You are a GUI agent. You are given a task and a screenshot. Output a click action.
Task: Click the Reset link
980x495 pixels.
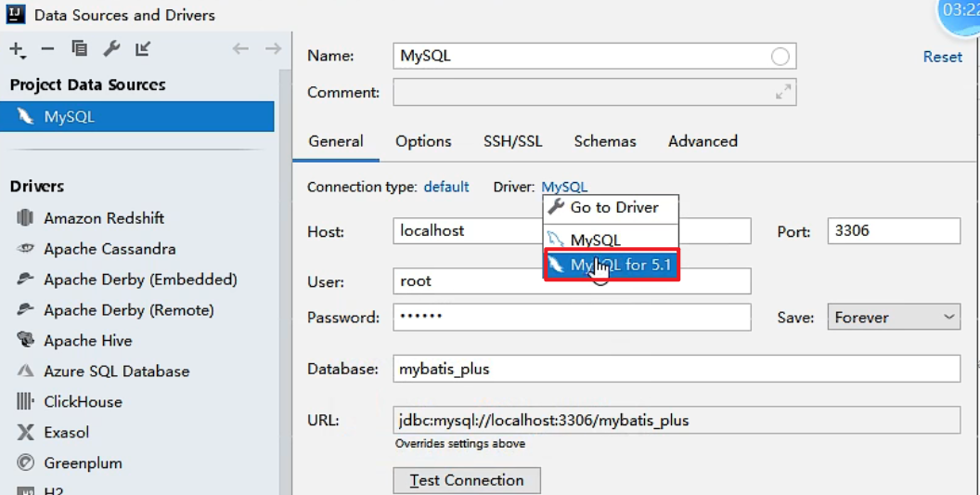tap(943, 57)
